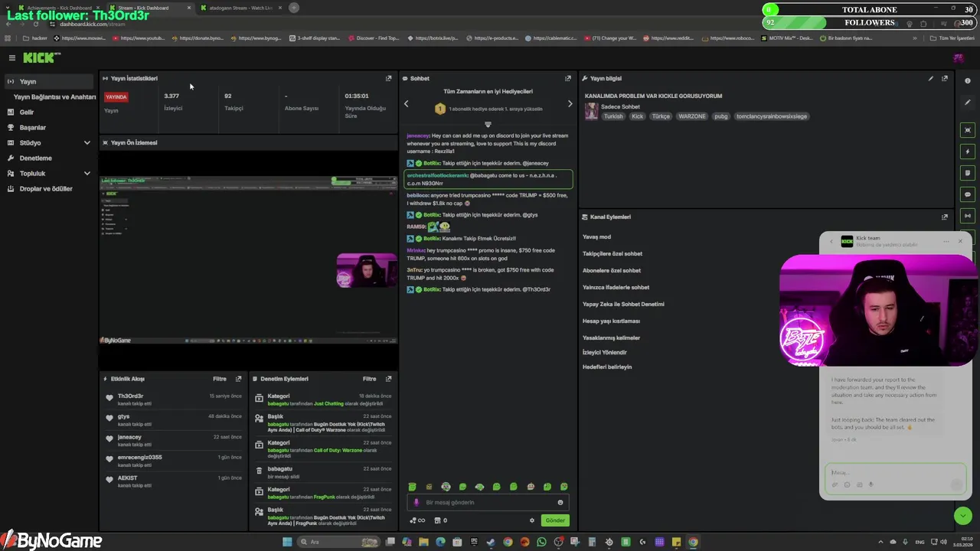Open Steam from the taskbar
The width and height of the screenshot is (980, 551).
click(x=491, y=542)
